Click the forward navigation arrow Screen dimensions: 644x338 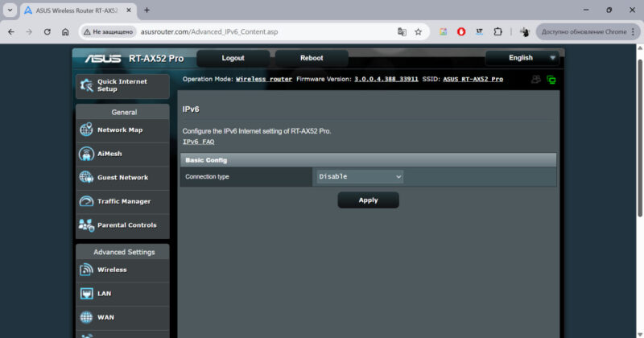click(x=29, y=31)
